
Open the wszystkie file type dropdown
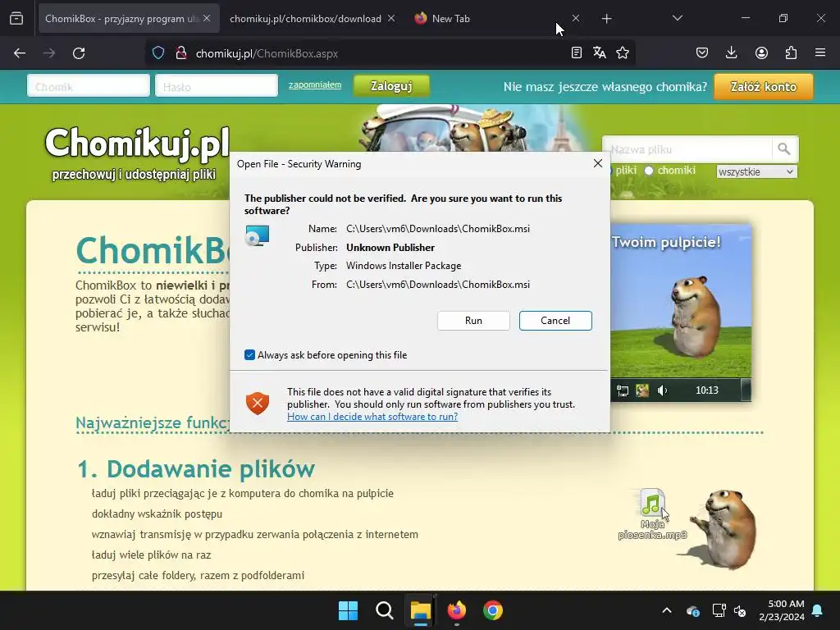756,171
